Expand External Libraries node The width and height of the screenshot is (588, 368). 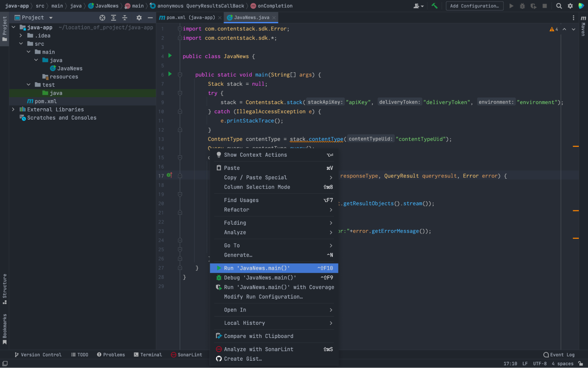point(13,109)
